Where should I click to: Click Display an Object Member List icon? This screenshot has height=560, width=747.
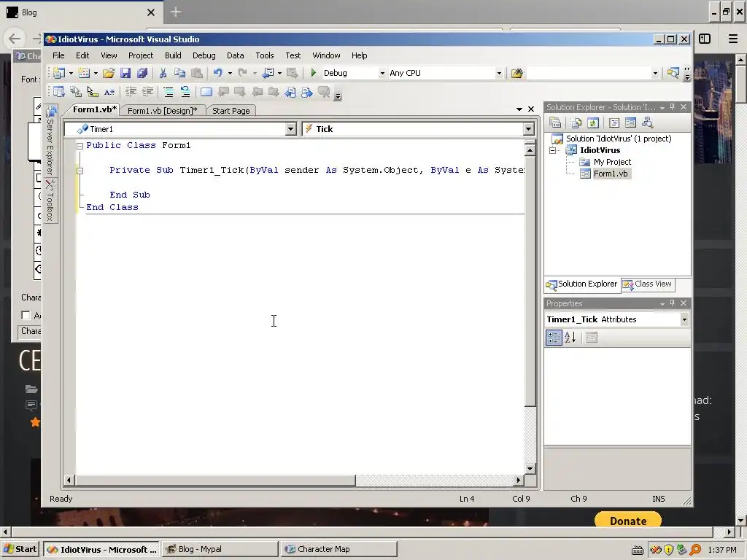point(58,92)
